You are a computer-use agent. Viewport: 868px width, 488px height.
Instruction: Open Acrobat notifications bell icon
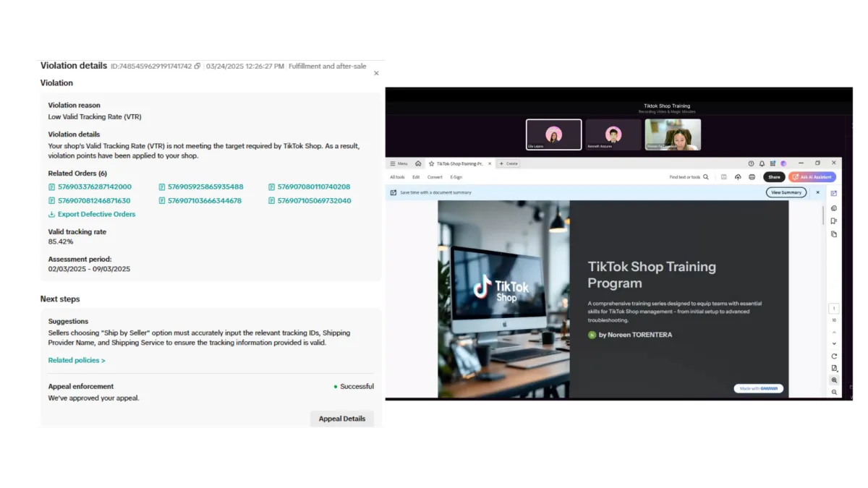[762, 163]
